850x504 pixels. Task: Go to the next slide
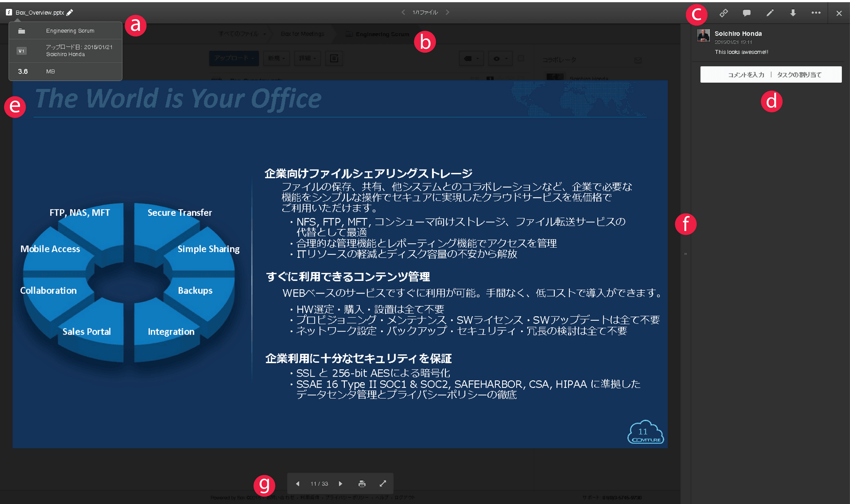coord(340,484)
